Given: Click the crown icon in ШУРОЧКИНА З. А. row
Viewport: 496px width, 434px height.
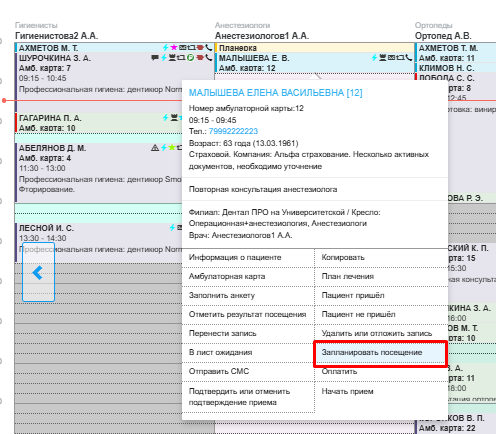Looking at the screenshot, I should point(172,58).
